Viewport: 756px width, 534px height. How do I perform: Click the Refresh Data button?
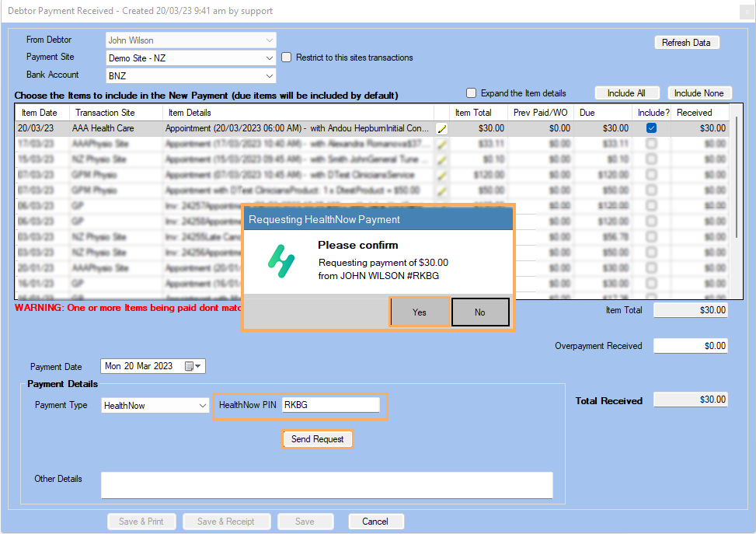[687, 43]
